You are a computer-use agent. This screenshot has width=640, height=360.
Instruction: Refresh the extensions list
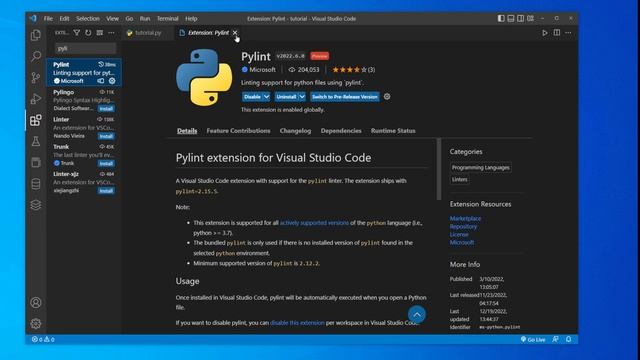(x=88, y=33)
